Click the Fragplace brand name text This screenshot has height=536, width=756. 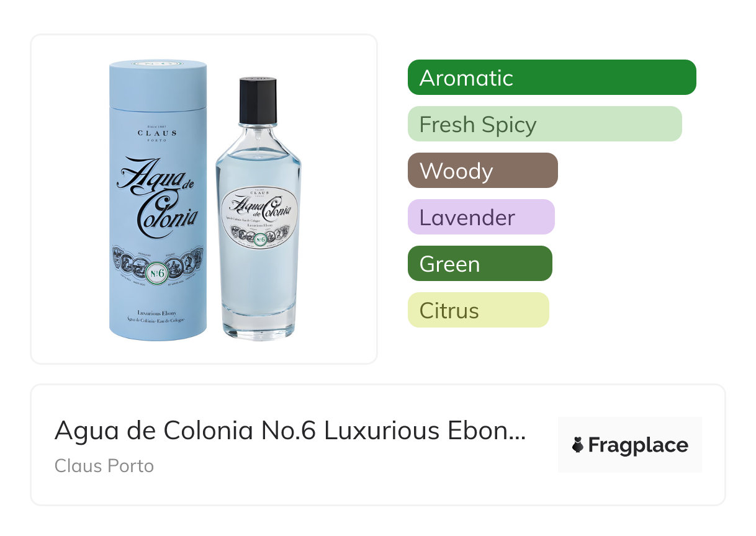(638, 445)
